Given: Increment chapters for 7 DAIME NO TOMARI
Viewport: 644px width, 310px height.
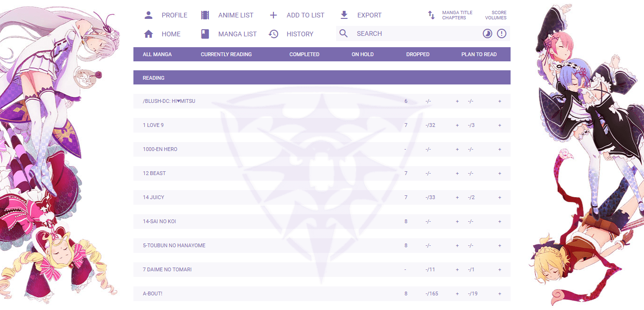Looking at the screenshot, I should pos(457,269).
